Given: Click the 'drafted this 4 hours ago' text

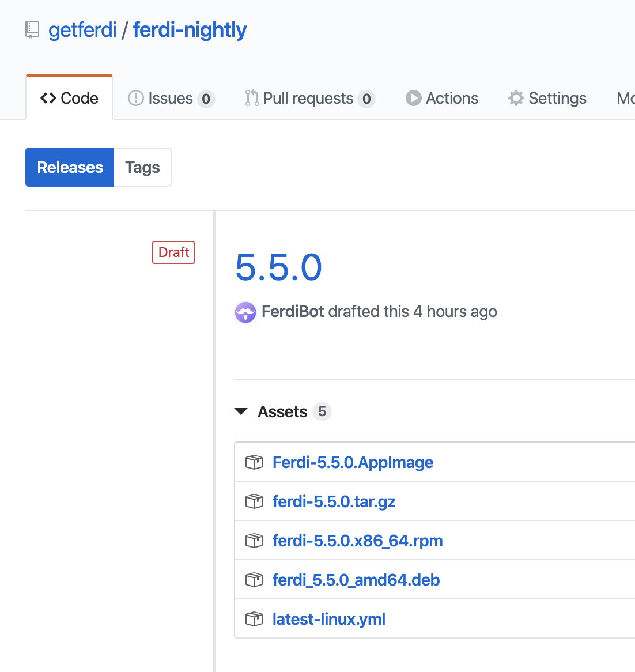Looking at the screenshot, I should (x=413, y=312).
